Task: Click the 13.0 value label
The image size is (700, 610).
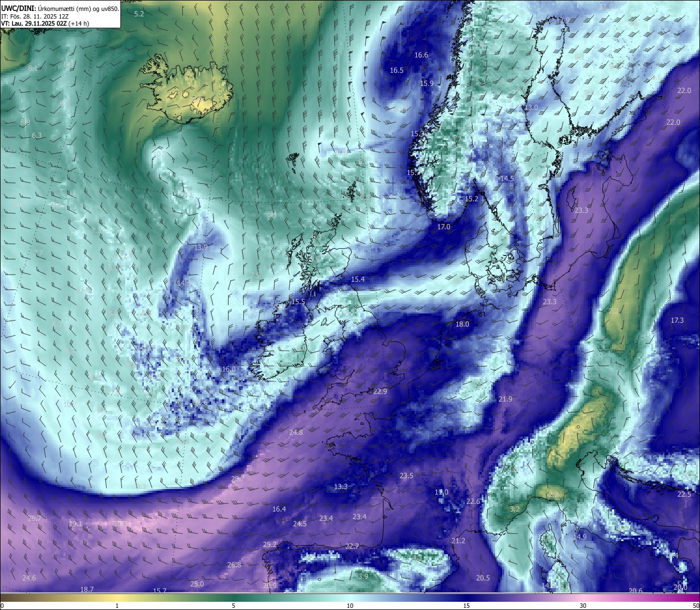Action: coord(531,107)
